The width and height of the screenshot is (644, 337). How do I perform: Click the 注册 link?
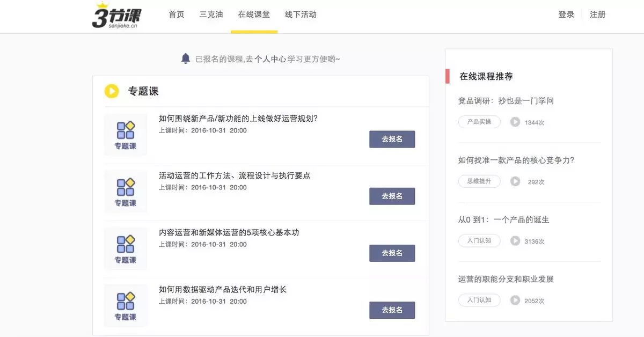(597, 14)
